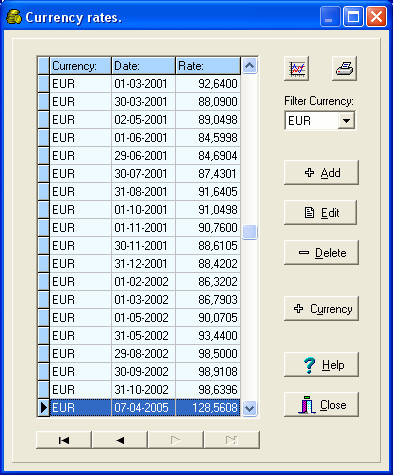
Task: Select rate cell 84,5998
Action: 208,138
